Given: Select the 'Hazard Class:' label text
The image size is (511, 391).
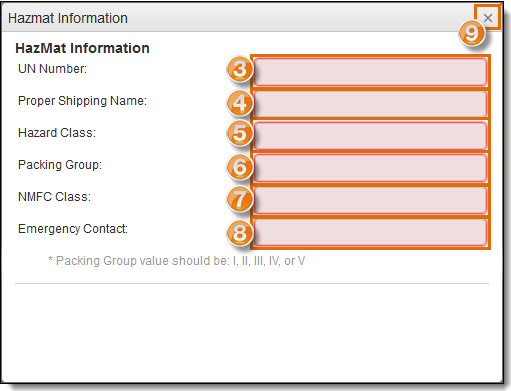Looking at the screenshot, I should coord(57,133).
